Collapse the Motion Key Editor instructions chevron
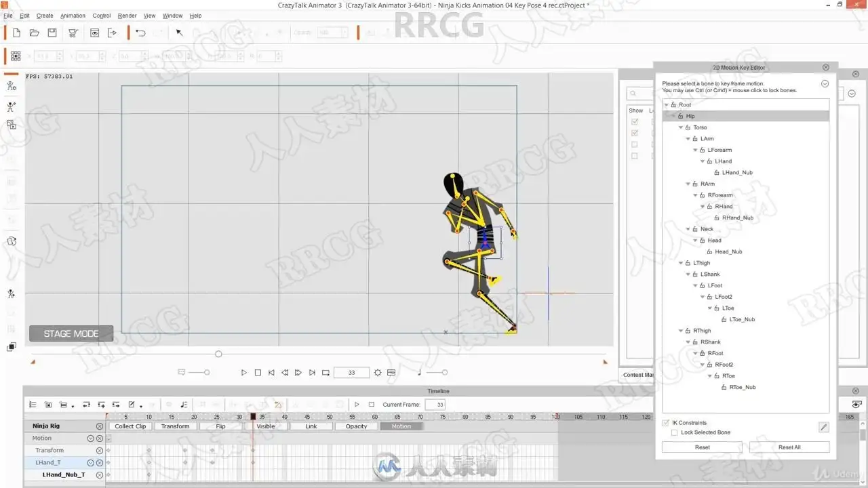This screenshot has width=868, height=488. coord(825,84)
